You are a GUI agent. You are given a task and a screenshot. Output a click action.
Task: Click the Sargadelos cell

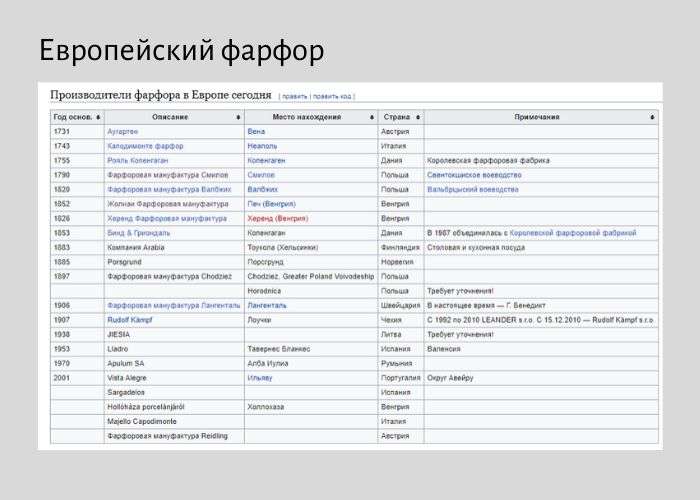(175, 392)
